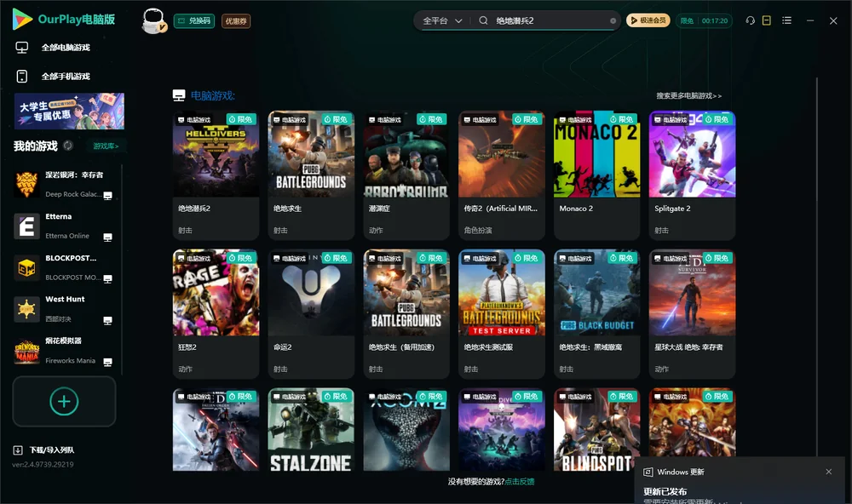
Task: Open the 搜索更多电脑游戏>> link
Action: [x=688, y=95]
